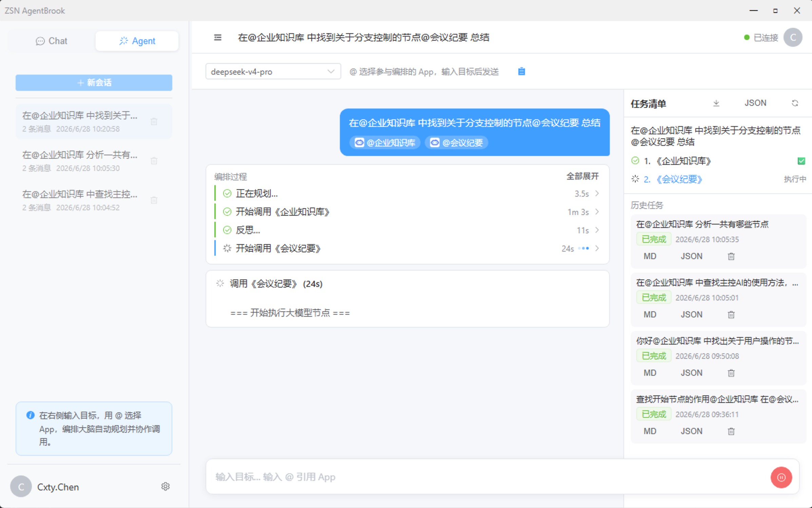Delete the 10:04:52 conversation
Image resolution: width=812 pixels, height=508 pixels.
point(154,200)
